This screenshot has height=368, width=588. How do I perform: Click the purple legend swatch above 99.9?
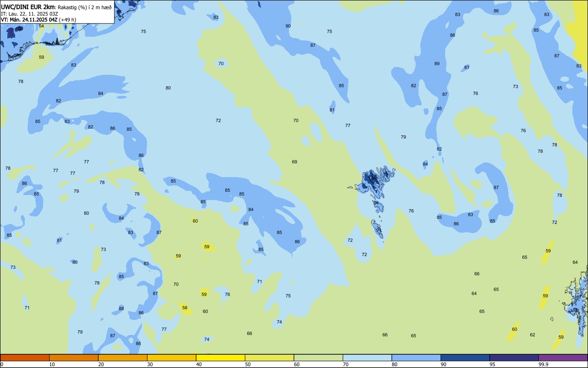point(563,357)
